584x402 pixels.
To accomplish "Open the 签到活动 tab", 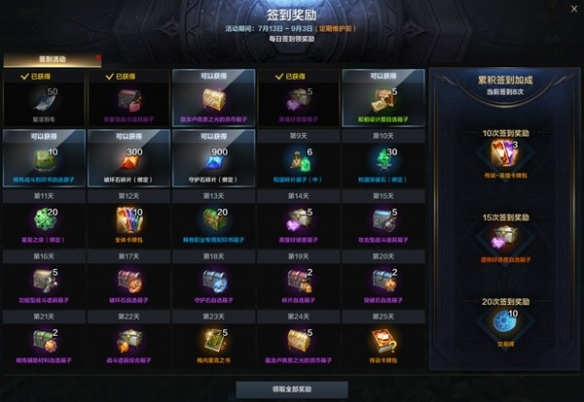I will (x=52, y=59).
